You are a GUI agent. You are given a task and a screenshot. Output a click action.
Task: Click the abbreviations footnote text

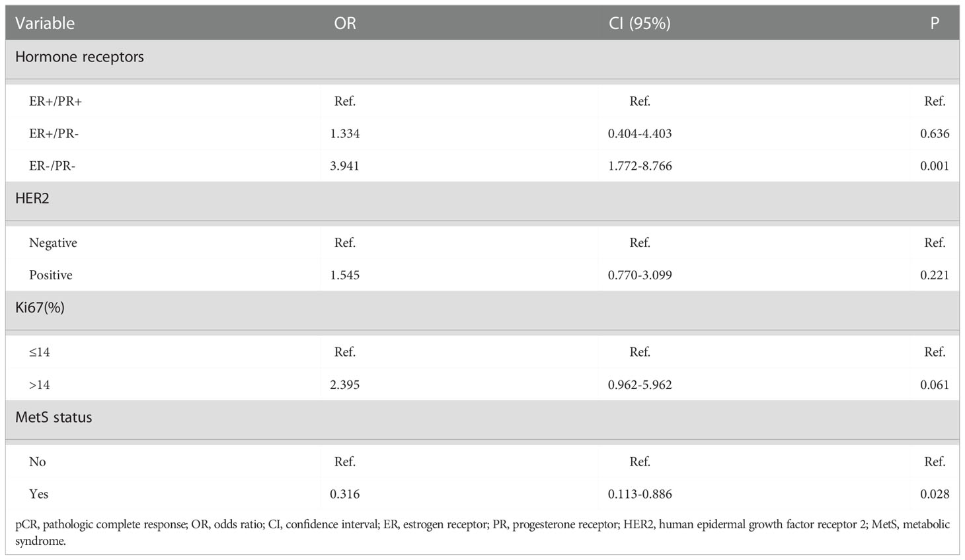(482, 532)
